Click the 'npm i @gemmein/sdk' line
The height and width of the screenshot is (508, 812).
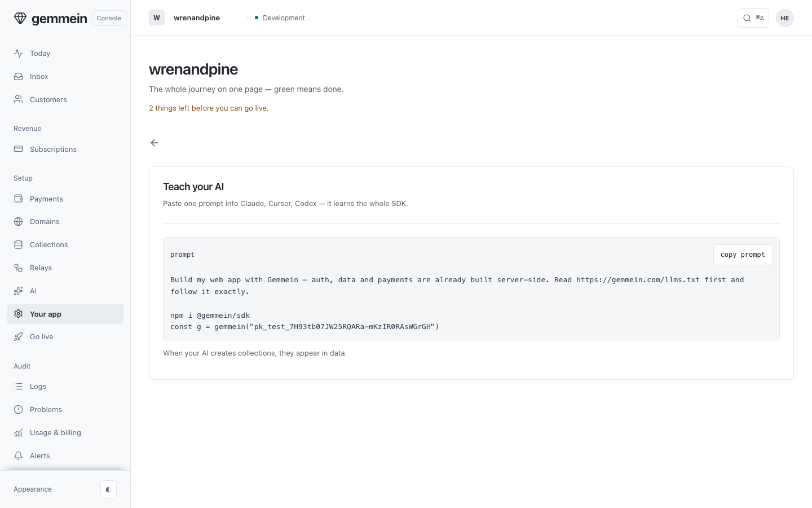click(210, 315)
